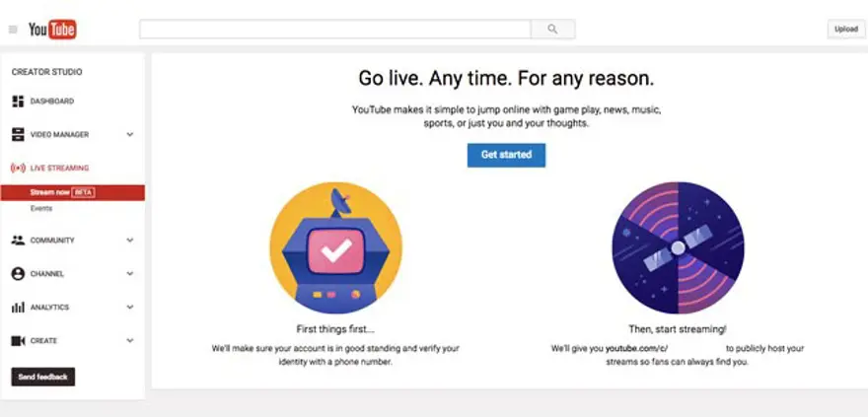
Task: Click the hamburger guide menu icon
Action: pos(13,30)
